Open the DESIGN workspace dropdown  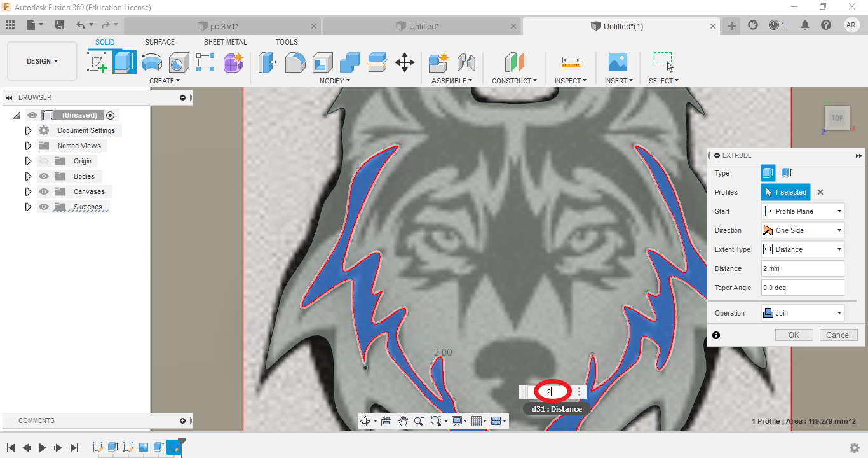pos(42,61)
